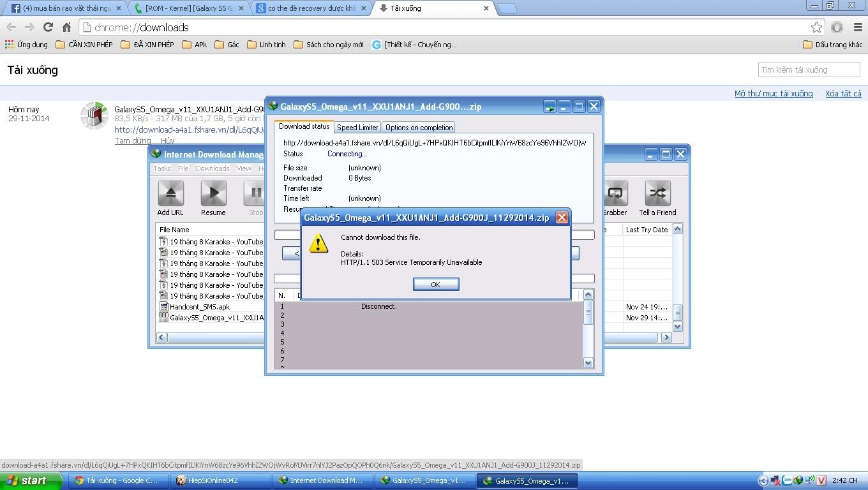Click the red V tray icon
Screen dimensions: 868x490
coord(822,480)
